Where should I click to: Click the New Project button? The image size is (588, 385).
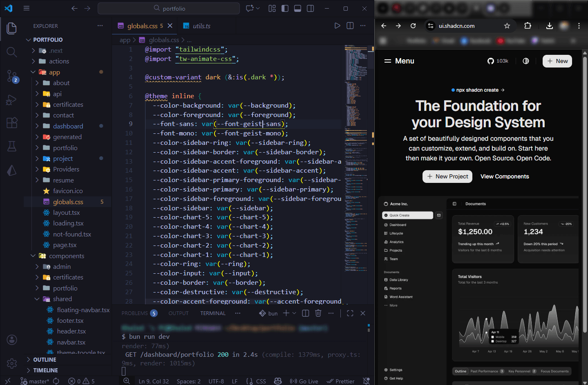(x=447, y=176)
